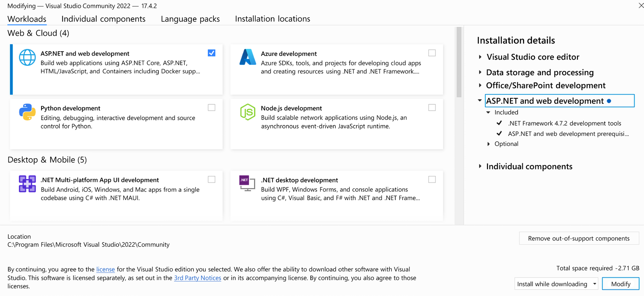644x296 pixels.
Task: Collapse the Included components list
Action: tap(488, 112)
